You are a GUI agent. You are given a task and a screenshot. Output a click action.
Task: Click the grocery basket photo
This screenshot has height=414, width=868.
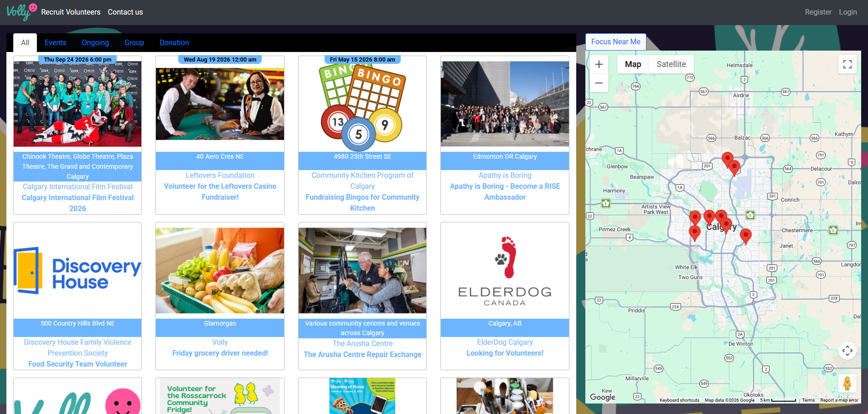(x=220, y=270)
